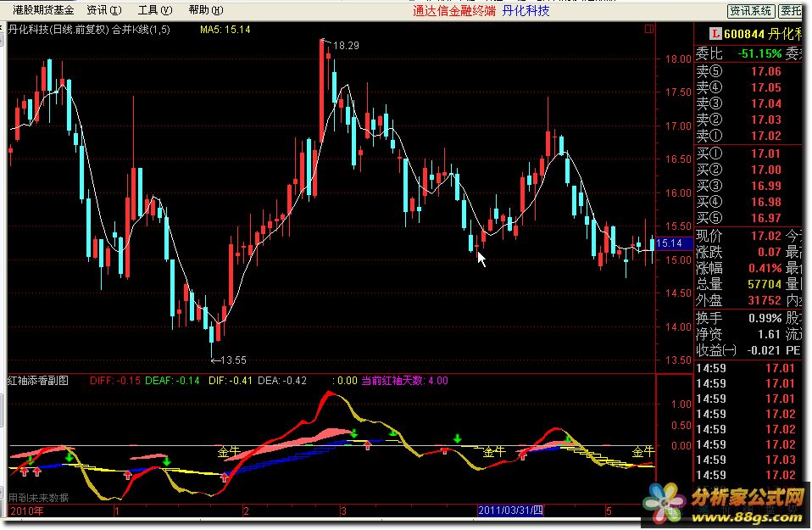Click the 14.00 price axis label
This screenshot has height=530, width=812.
[678, 326]
